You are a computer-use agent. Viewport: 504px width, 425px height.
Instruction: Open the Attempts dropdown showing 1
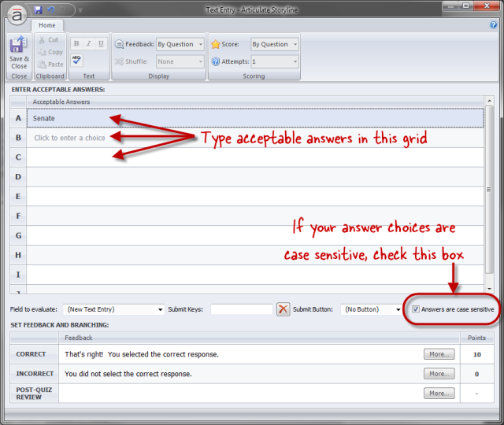[x=275, y=61]
